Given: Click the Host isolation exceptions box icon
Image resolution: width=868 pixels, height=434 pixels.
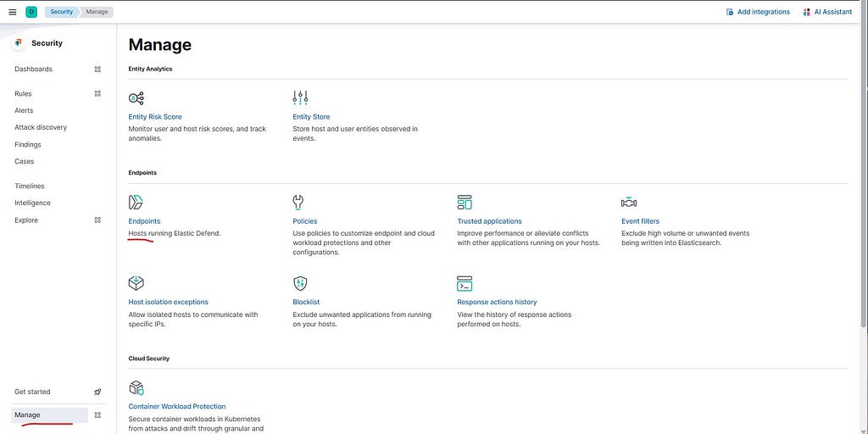Looking at the screenshot, I should [136, 283].
